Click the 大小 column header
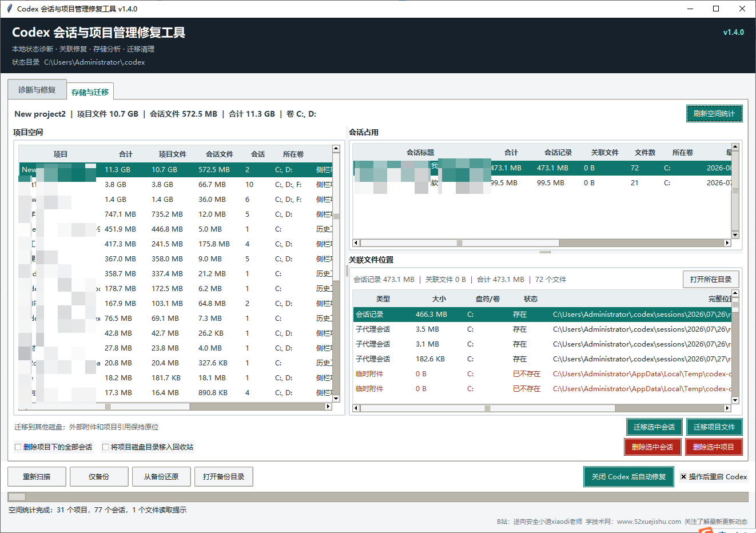 pyautogui.click(x=439, y=299)
